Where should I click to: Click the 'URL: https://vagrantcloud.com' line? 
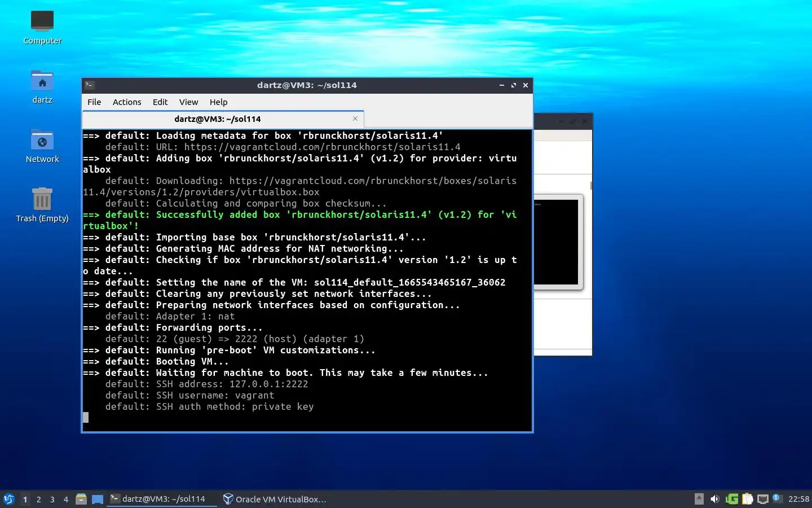[x=283, y=147]
